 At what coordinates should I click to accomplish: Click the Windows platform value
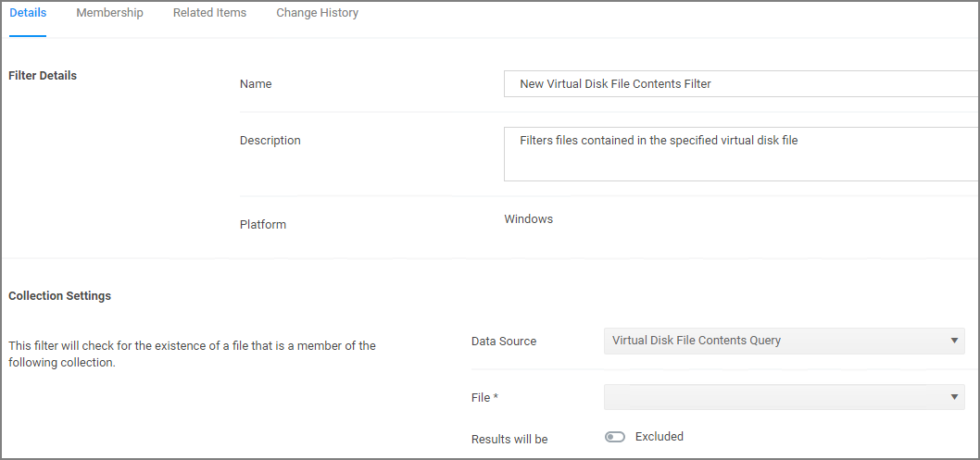[x=528, y=219]
